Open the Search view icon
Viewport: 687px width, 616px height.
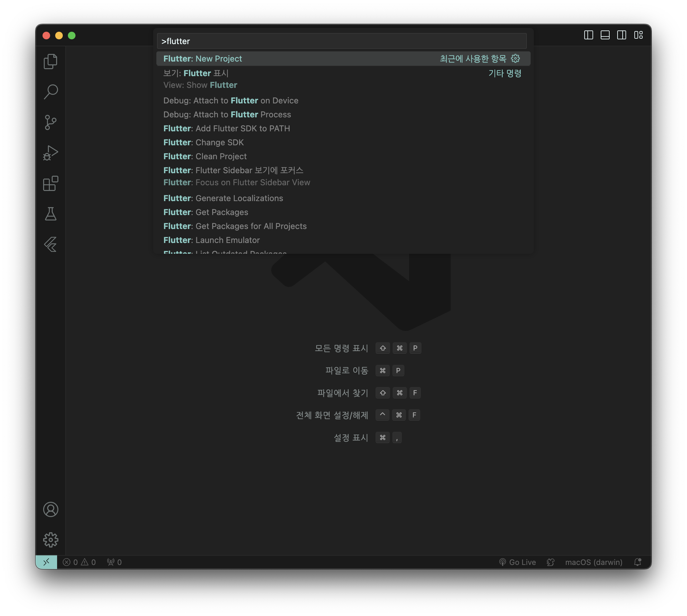point(51,92)
